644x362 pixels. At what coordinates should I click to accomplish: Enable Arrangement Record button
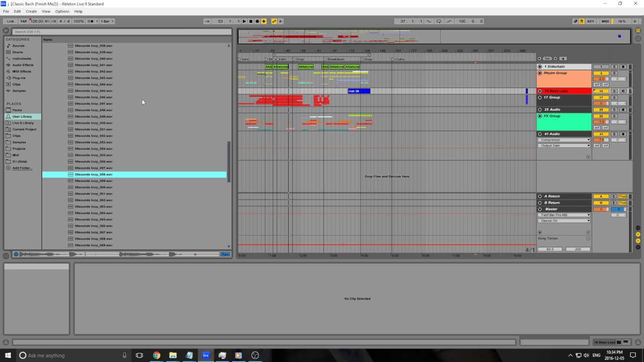click(x=257, y=21)
